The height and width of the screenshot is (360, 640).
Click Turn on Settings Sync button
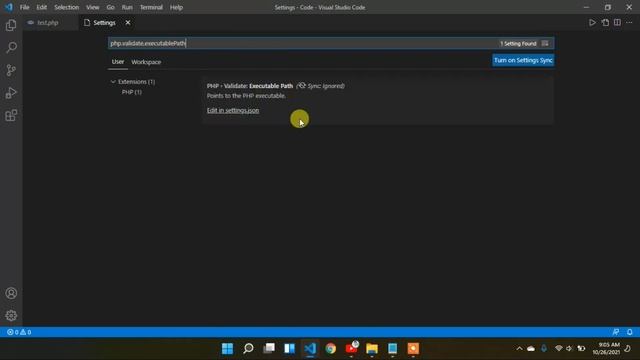tap(523, 60)
